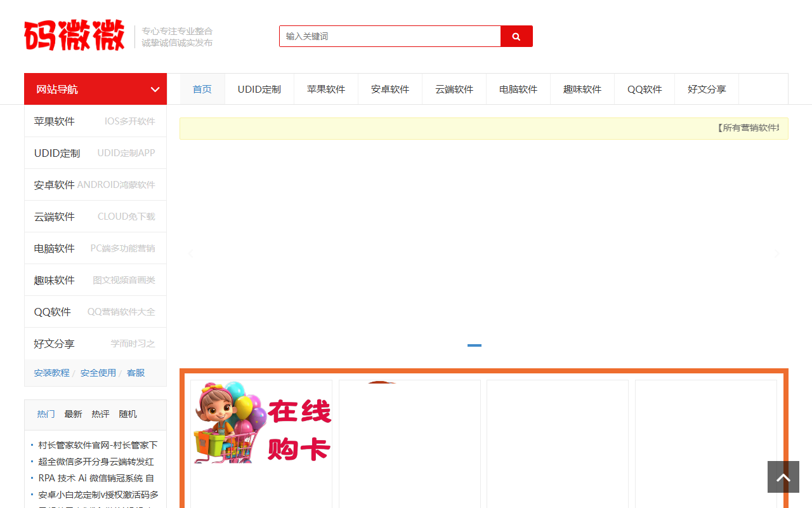Open sidebar category UDID定制 UDID定制APP
This screenshot has height=508, width=812.
pyautogui.click(x=95, y=153)
